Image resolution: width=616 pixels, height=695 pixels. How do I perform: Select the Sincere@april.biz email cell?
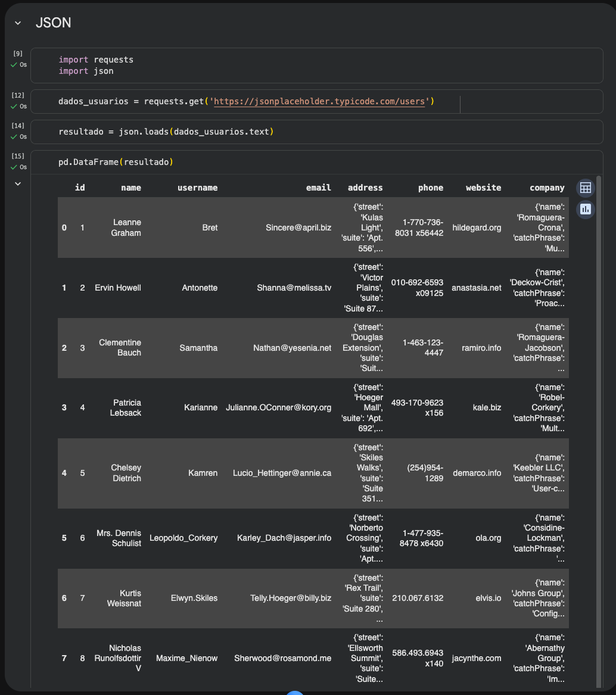pos(298,227)
